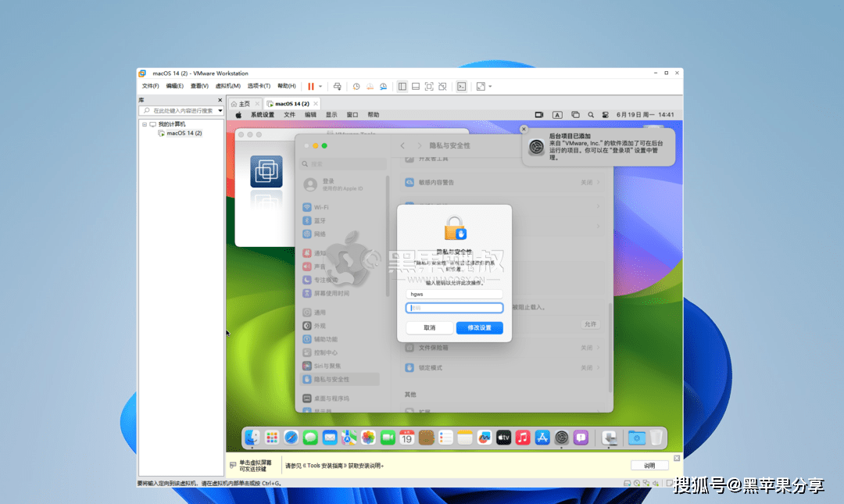Open Safari in the dock
The width and height of the screenshot is (844, 504).
[291, 438]
